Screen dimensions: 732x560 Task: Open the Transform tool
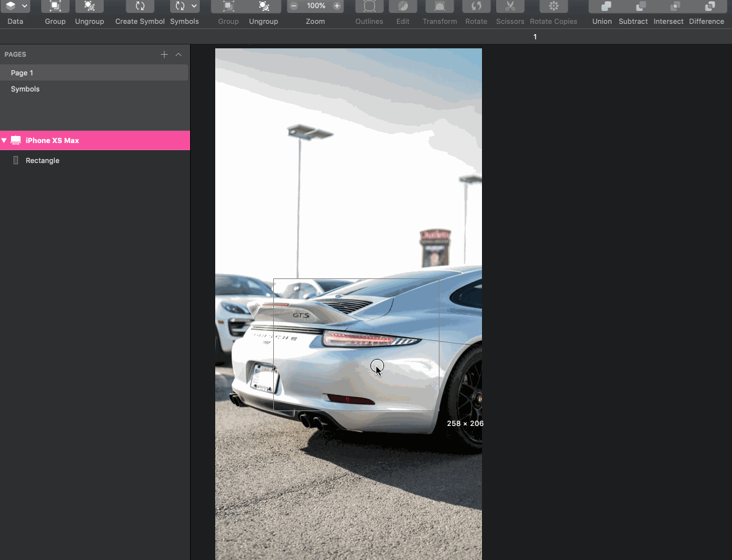tap(439, 6)
